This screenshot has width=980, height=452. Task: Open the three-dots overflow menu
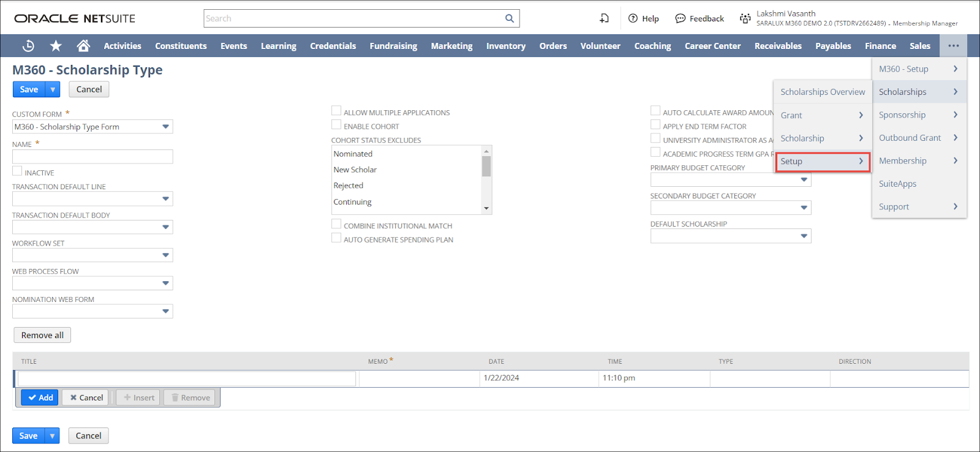[x=953, y=46]
